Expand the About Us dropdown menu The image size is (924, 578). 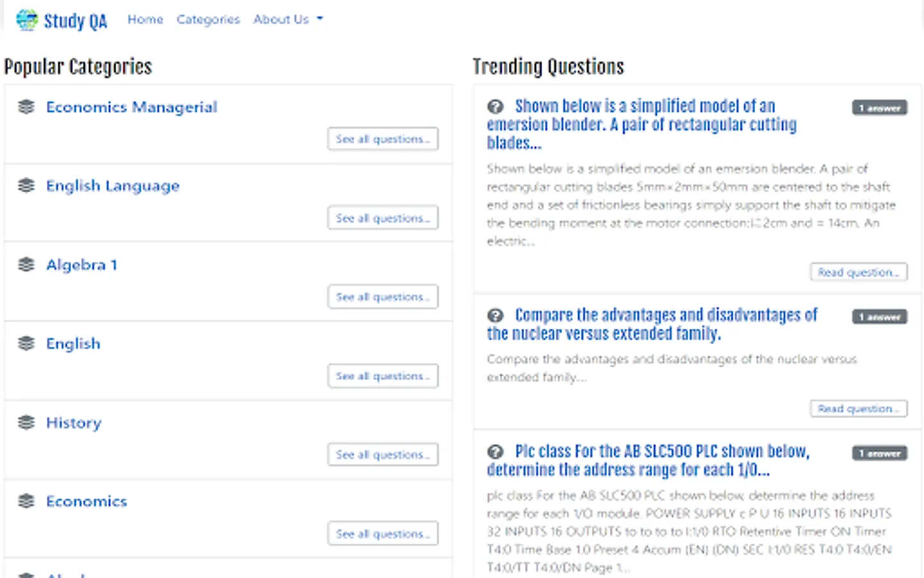coord(288,19)
